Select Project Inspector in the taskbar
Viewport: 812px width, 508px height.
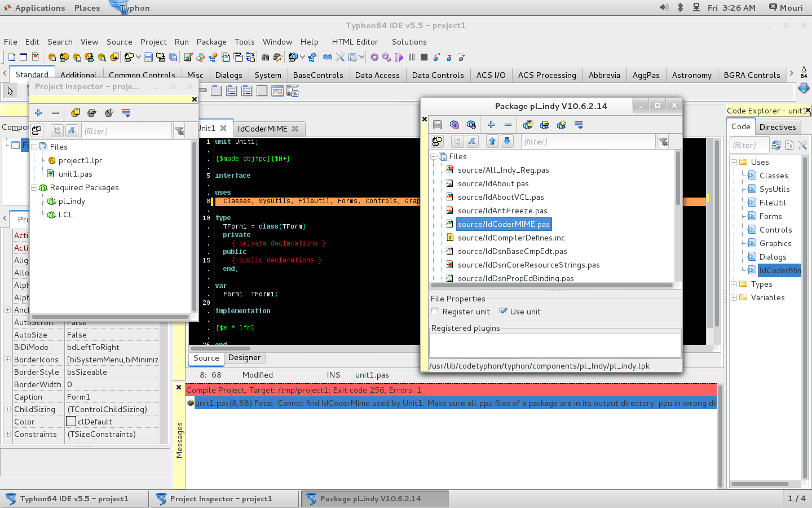pyautogui.click(x=224, y=499)
